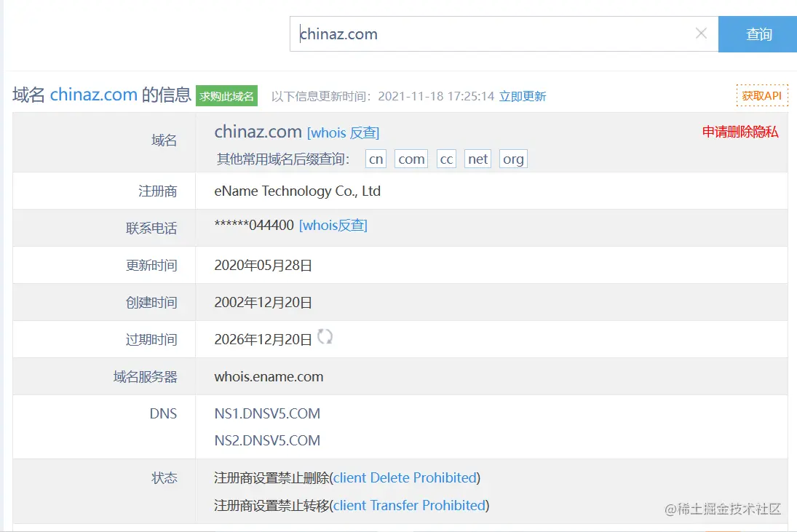Select the com suffix option
The image size is (797, 532).
[x=411, y=159]
